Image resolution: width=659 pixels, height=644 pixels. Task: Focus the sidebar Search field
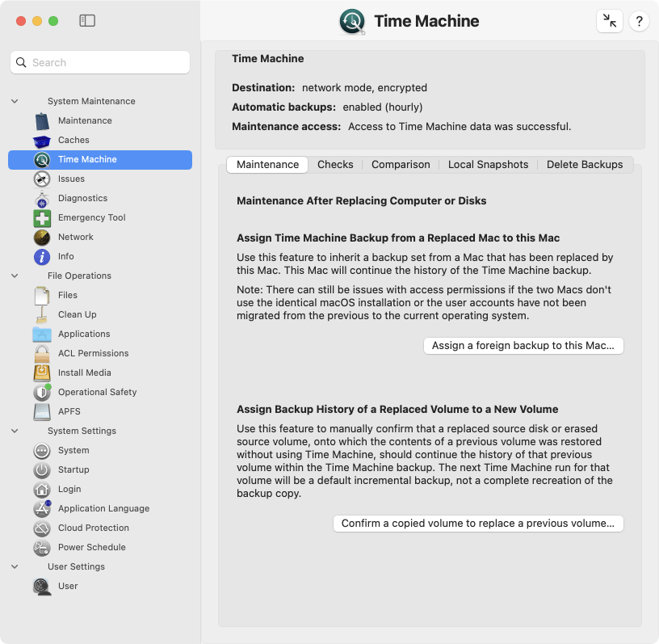click(x=100, y=63)
